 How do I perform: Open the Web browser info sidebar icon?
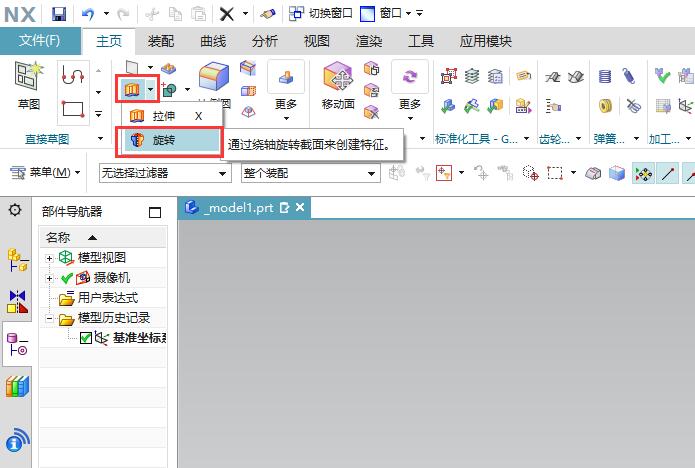click(17, 439)
